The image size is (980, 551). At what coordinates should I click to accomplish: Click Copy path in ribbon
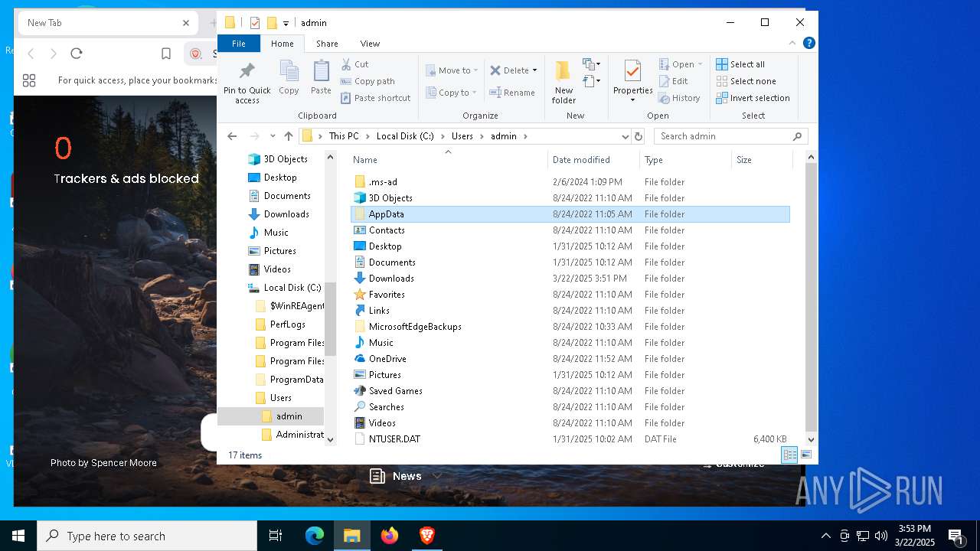pos(367,81)
